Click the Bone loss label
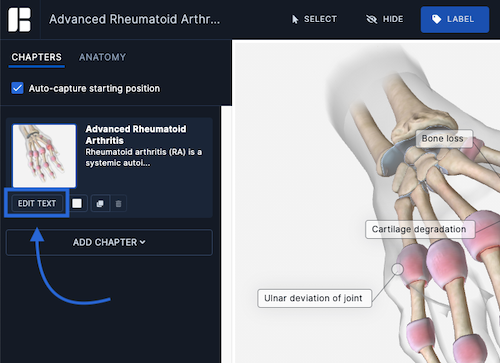 444,139
